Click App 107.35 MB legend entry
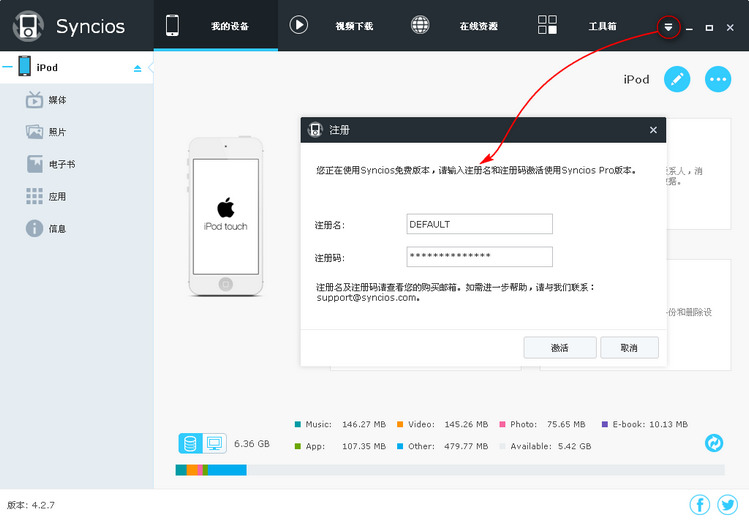This screenshot has height=521, width=749. (x=340, y=446)
